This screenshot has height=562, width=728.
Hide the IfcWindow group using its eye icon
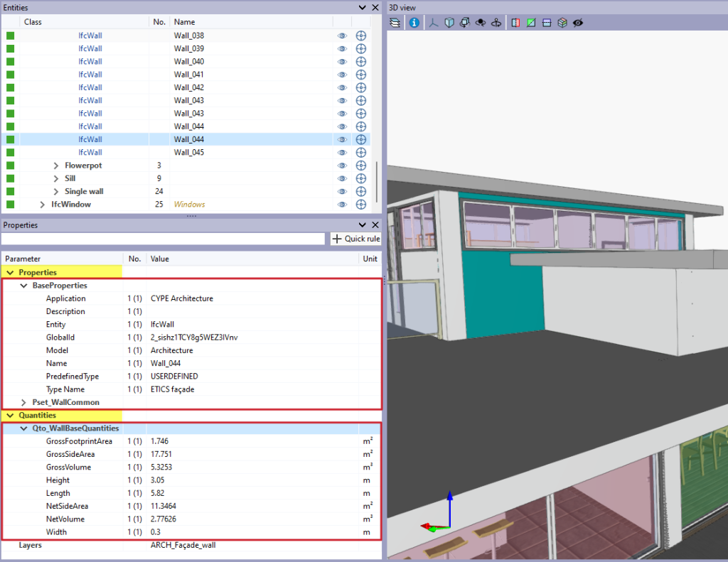(342, 205)
